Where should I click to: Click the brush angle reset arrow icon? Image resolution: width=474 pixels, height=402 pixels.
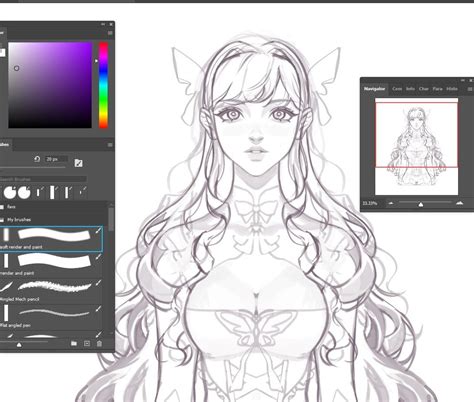(37, 159)
